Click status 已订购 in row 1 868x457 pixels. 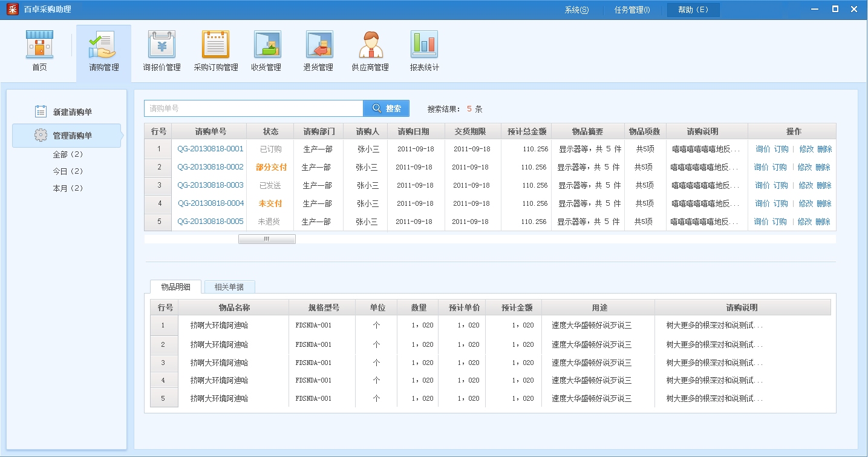click(x=270, y=149)
